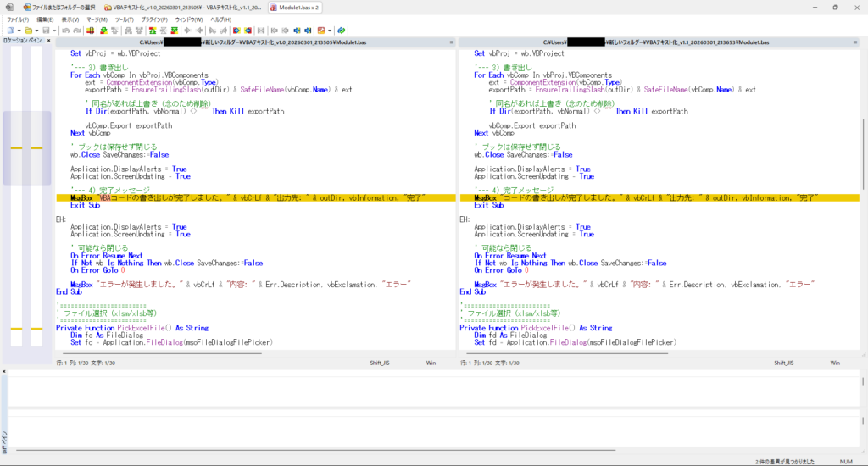Expand the Open icon dropdown arrow

36,31
